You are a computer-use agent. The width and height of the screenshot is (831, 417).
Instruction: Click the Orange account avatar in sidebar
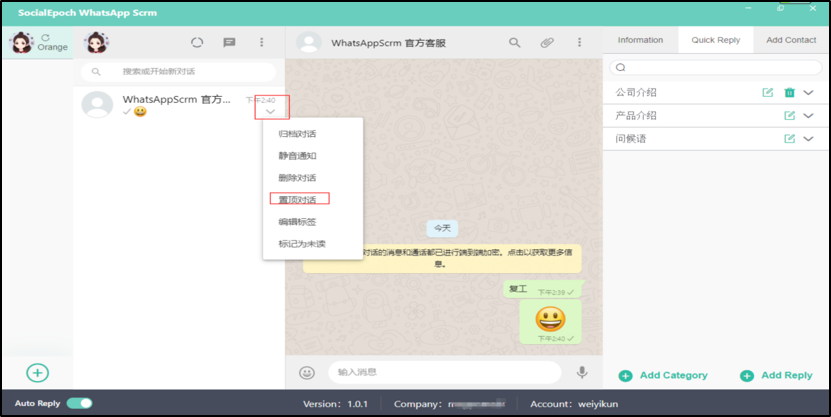[x=22, y=42]
